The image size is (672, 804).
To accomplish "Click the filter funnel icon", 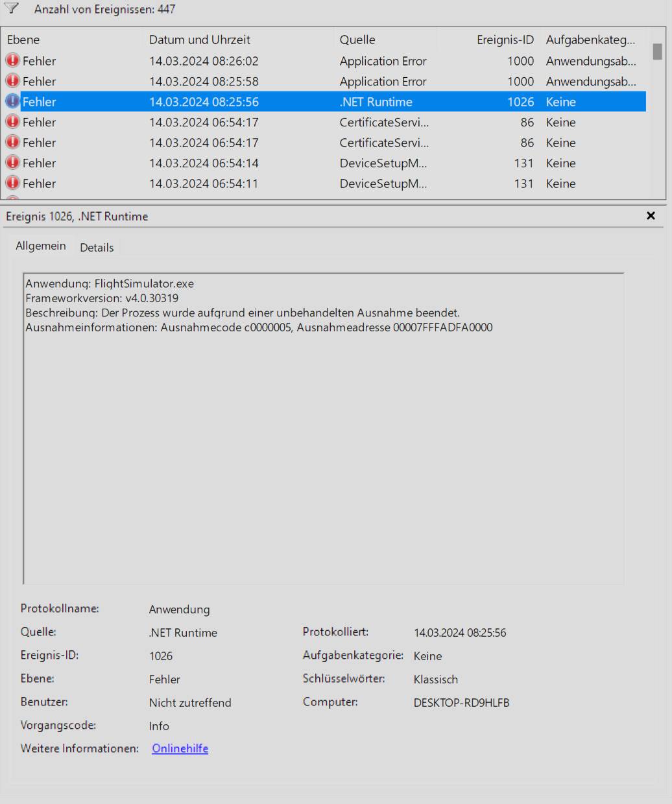I will tap(12, 8).
